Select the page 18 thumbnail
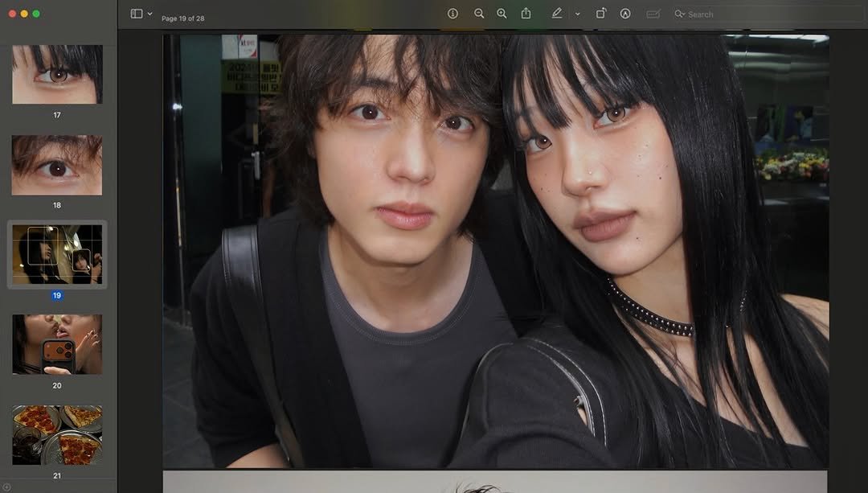 (56, 165)
